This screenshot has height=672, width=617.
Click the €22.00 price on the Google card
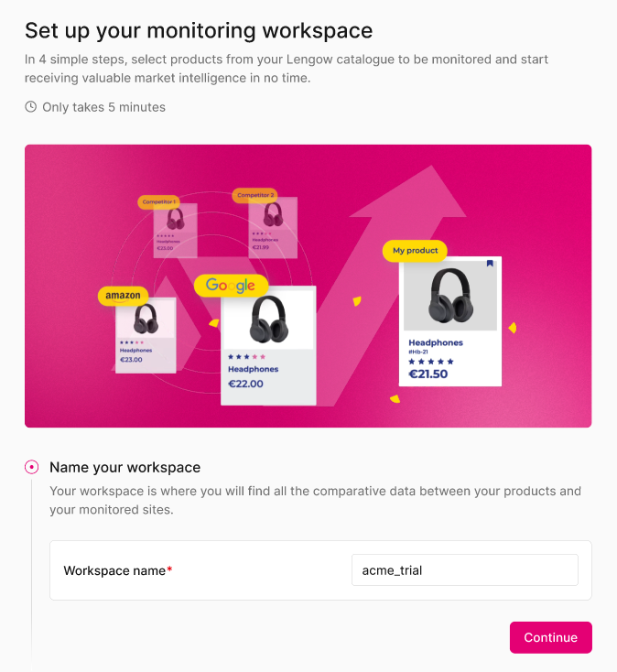(x=245, y=384)
